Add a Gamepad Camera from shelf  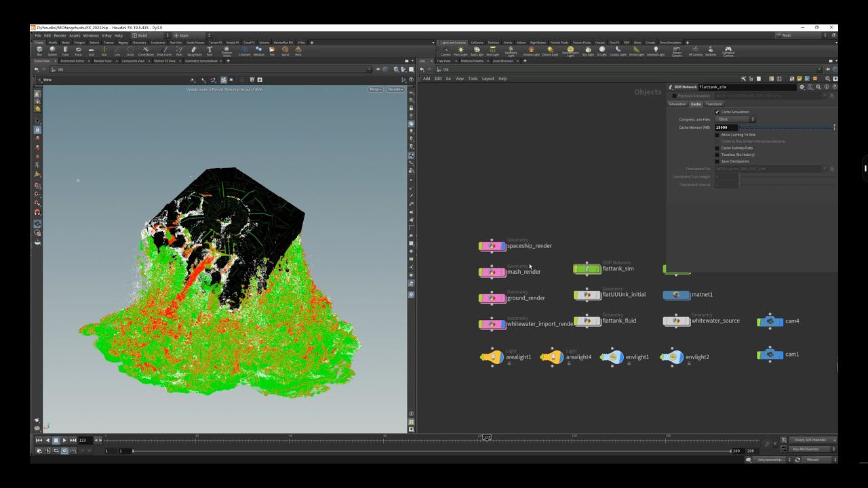click(728, 51)
